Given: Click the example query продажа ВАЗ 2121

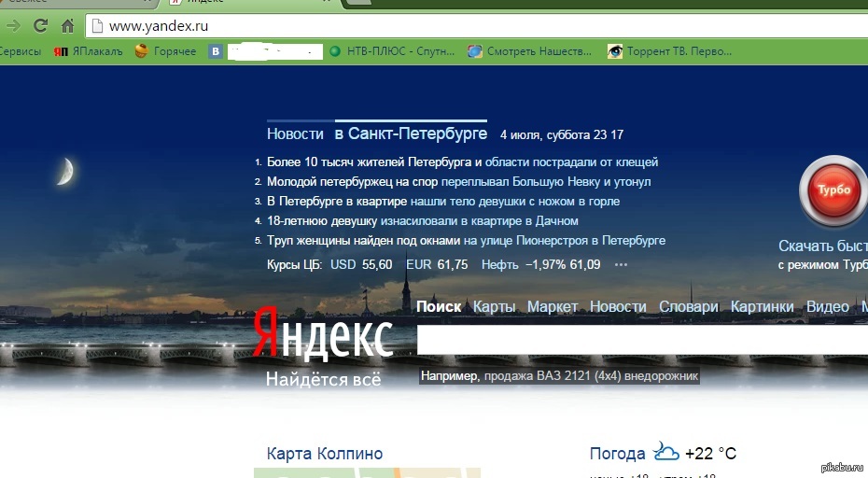Looking at the screenshot, I should [x=591, y=376].
